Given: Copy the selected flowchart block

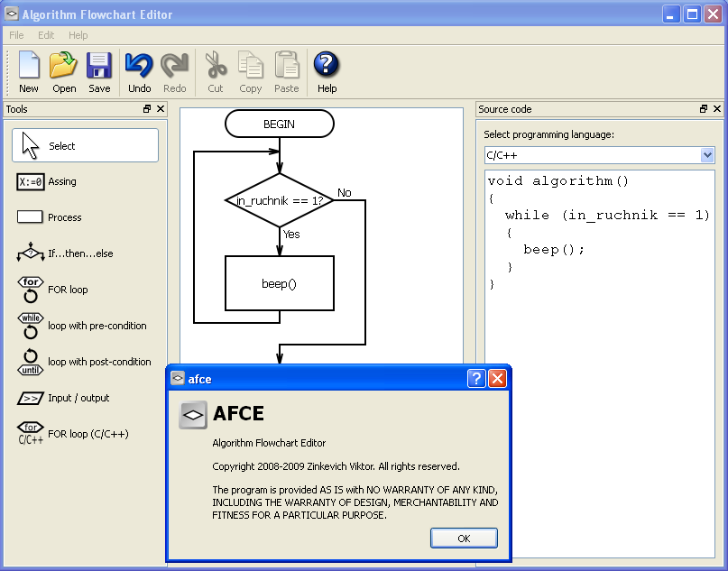Looking at the screenshot, I should tap(251, 70).
